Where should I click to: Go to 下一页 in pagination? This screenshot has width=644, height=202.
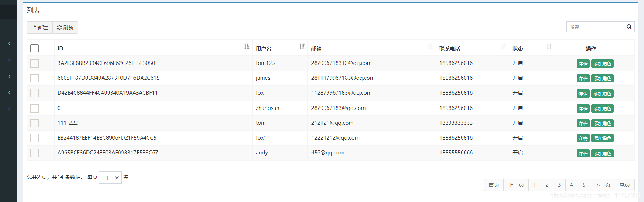pyautogui.click(x=602, y=185)
